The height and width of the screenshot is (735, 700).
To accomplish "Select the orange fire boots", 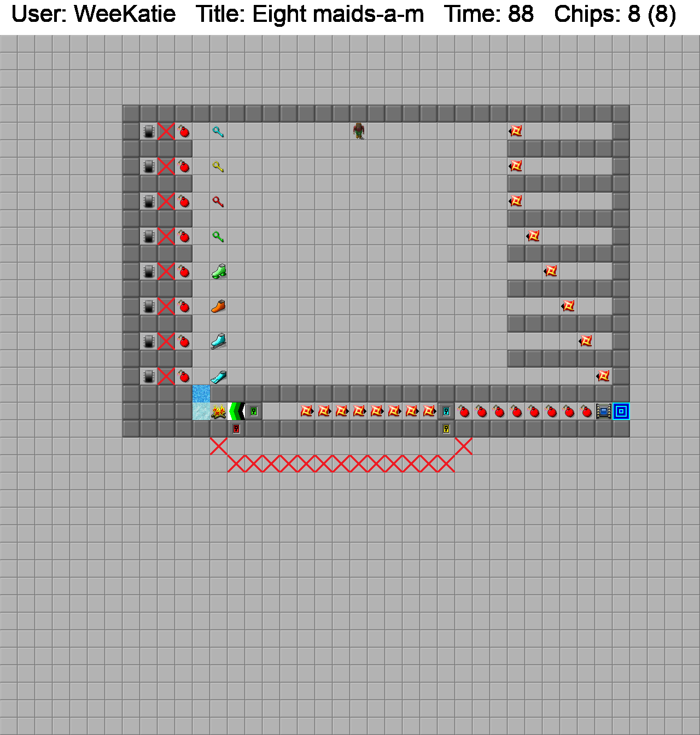I will [x=219, y=306].
